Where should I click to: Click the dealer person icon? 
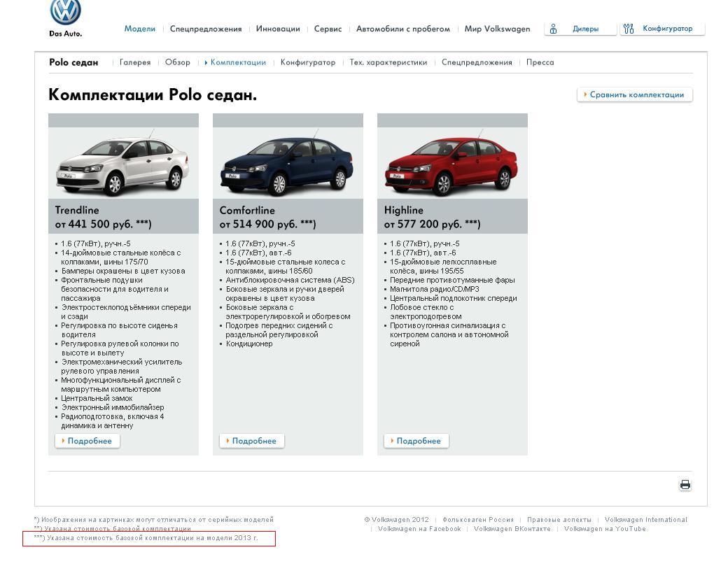point(553,29)
